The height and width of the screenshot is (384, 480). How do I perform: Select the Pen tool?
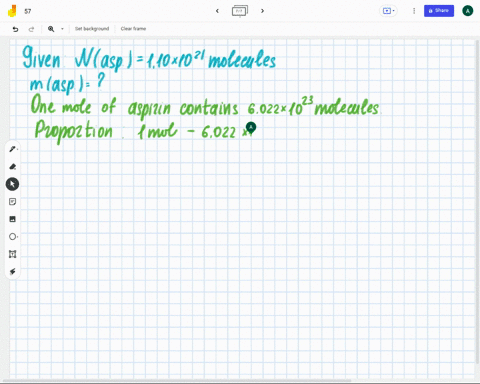(x=12, y=149)
